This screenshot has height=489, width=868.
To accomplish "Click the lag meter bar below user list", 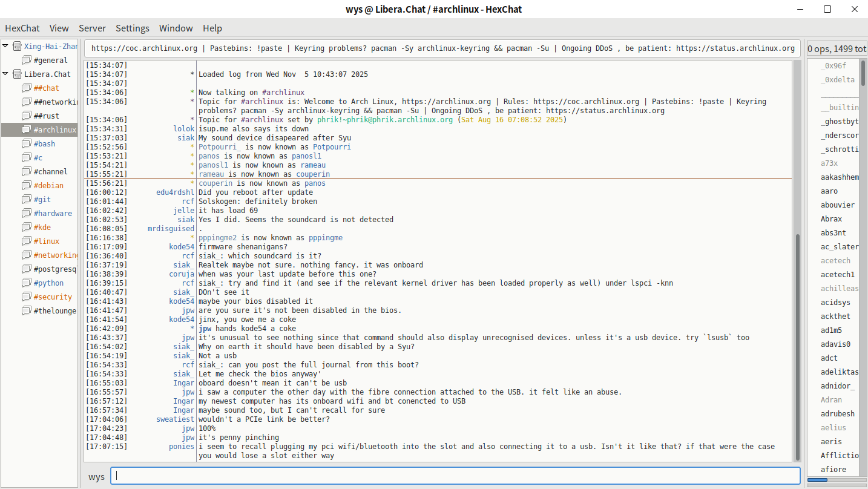I will [834, 481].
